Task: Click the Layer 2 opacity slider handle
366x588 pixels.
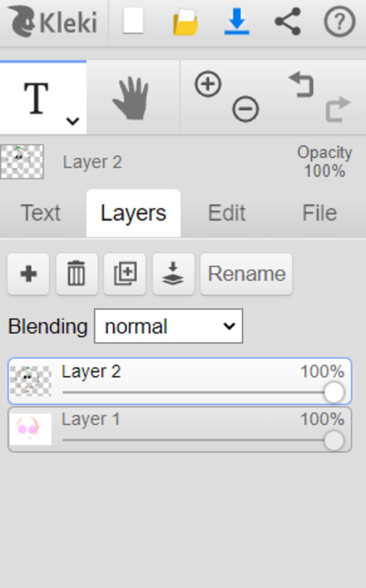Action: 334,392
